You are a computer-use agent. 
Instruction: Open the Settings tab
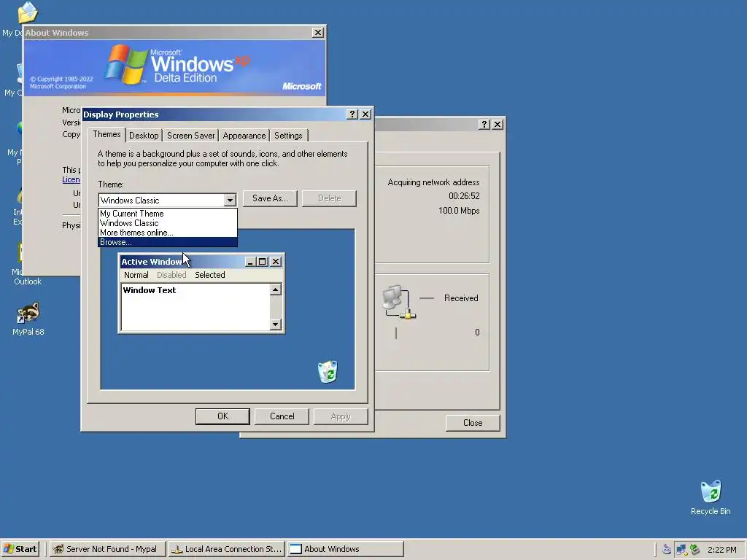click(288, 136)
